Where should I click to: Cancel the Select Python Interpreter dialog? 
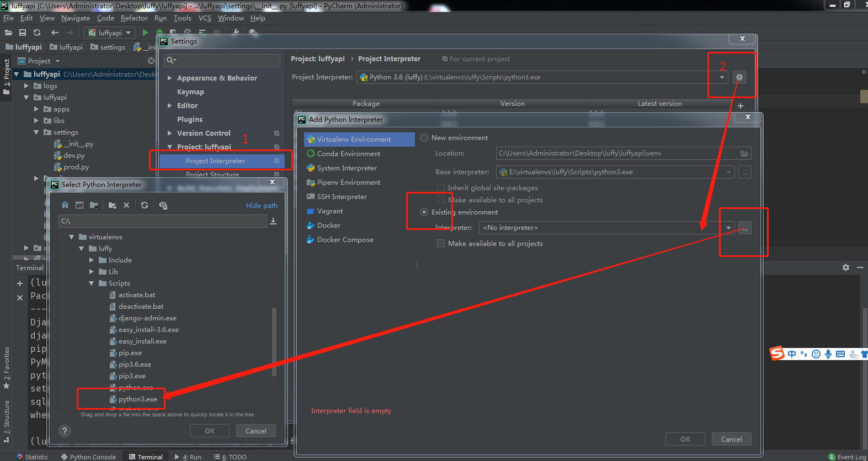(x=256, y=431)
